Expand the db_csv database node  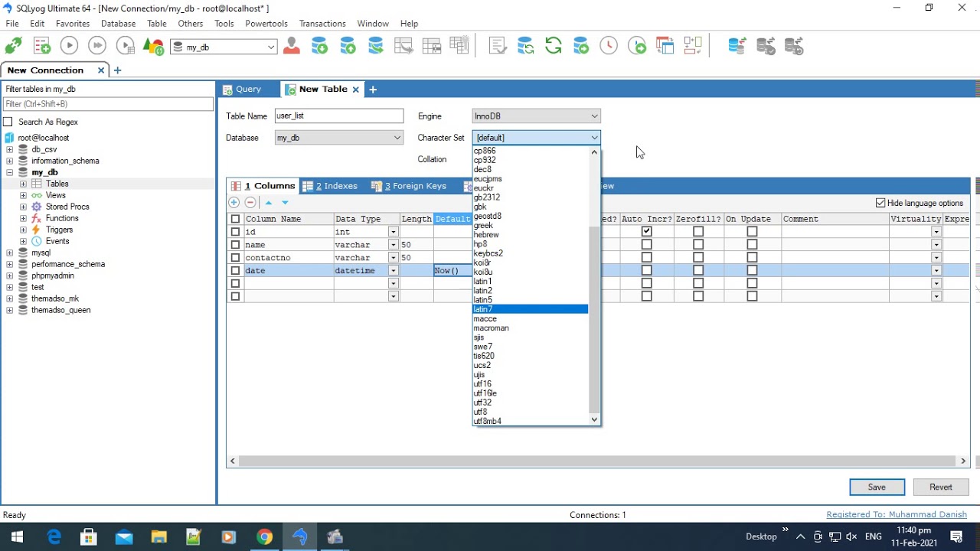(x=9, y=149)
